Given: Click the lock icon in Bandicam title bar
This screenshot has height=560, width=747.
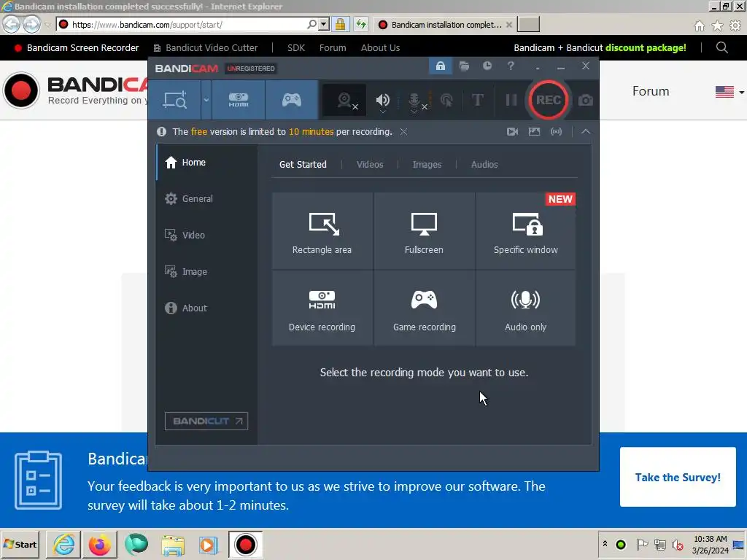Looking at the screenshot, I should point(440,66).
